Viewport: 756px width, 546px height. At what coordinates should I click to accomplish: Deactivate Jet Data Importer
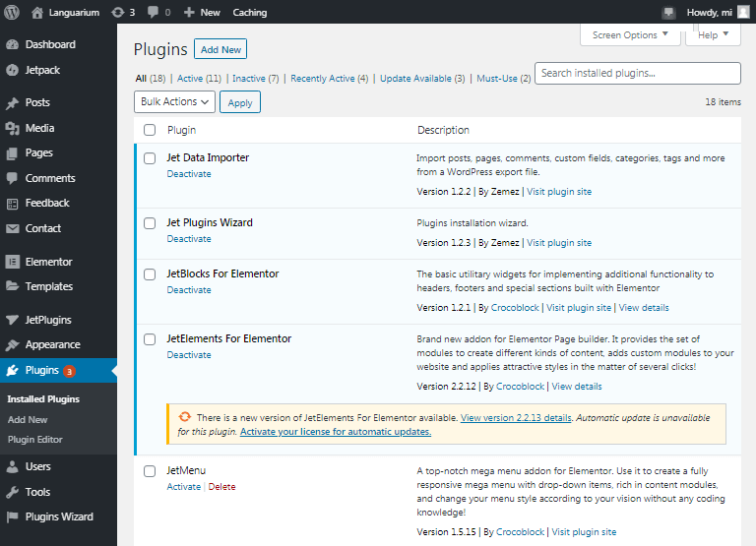pyautogui.click(x=189, y=174)
